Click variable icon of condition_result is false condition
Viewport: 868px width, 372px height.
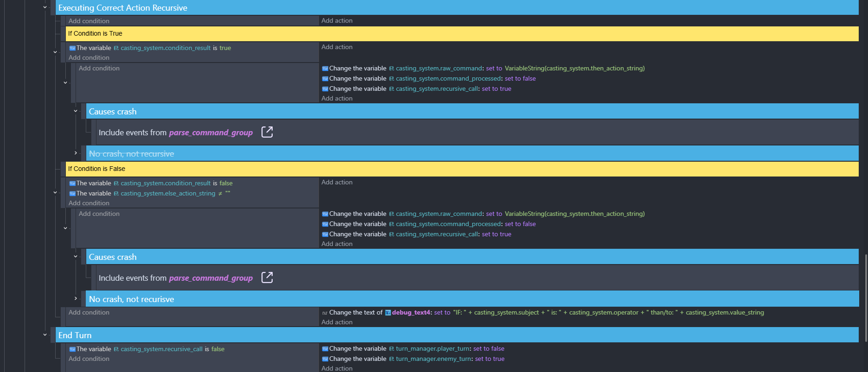pyautogui.click(x=72, y=183)
